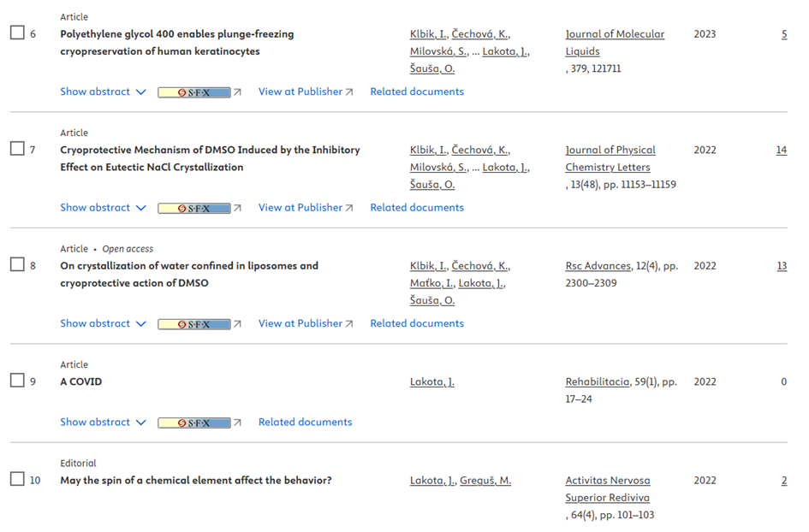Expand Show abstract for article 6
This screenshot has height=532, width=809.
[103, 92]
